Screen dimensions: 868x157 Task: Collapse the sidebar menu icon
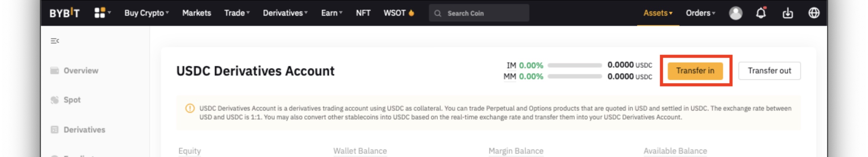(55, 41)
